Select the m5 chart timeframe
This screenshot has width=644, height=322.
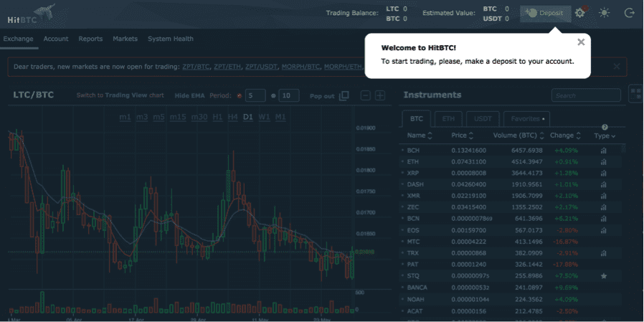point(158,117)
